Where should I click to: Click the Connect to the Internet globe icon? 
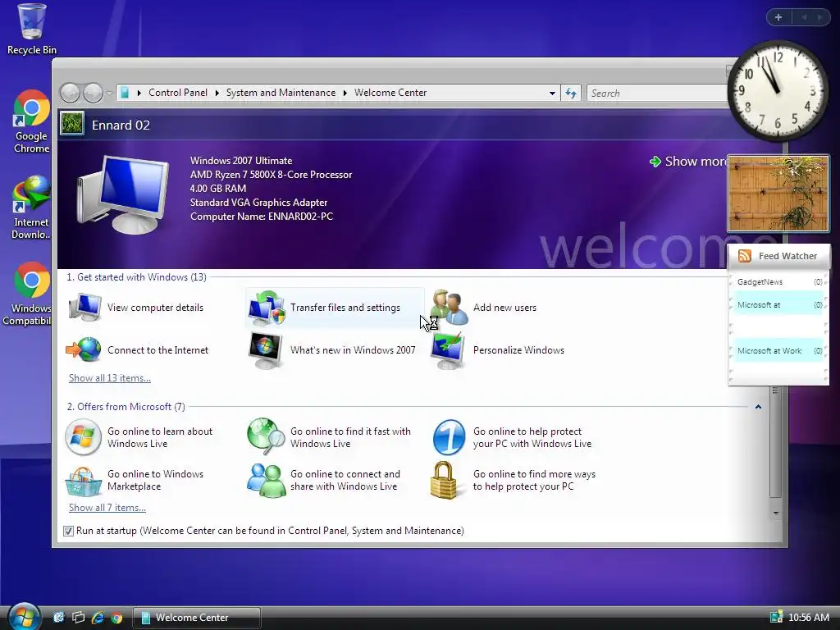point(84,349)
